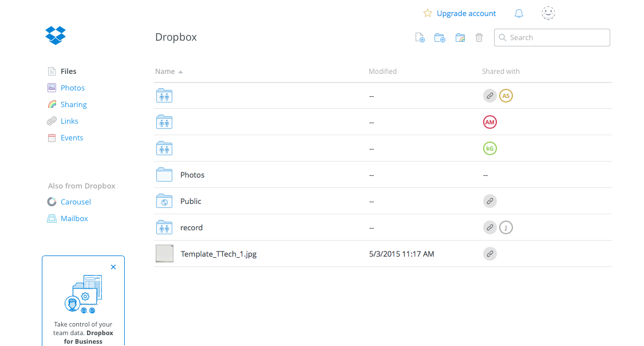This screenshot has width=644, height=346.
Task: Click the AS member badge
Action: click(x=506, y=96)
